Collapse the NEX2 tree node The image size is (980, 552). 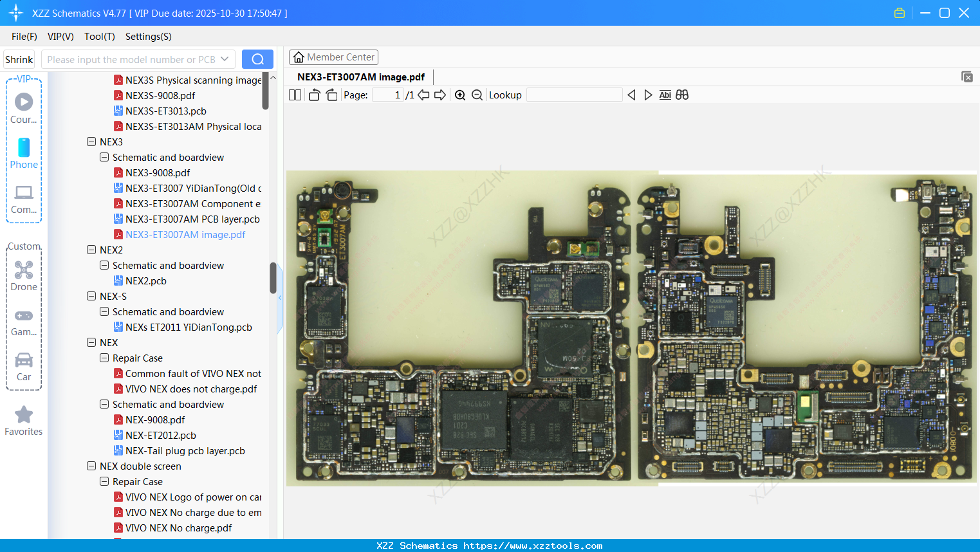[x=91, y=250]
